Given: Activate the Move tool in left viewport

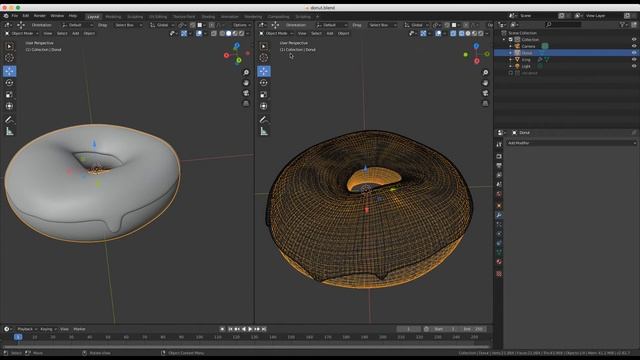Looking at the screenshot, I should (x=9, y=71).
